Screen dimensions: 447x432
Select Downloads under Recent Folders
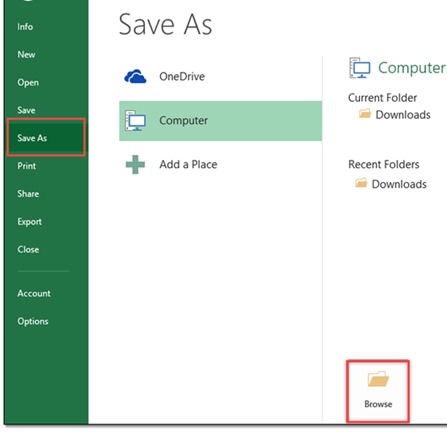[399, 184]
